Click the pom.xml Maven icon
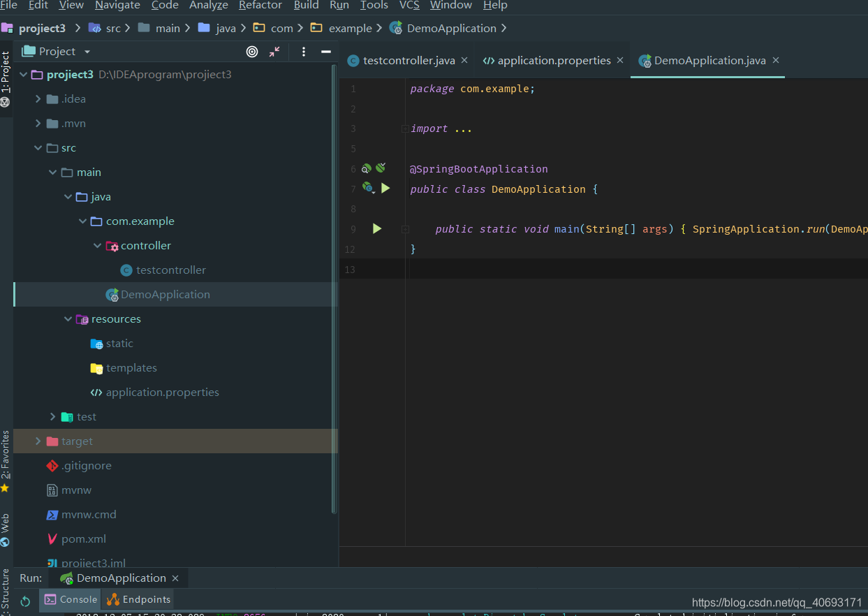The width and height of the screenshot is (868, 616). [52, 539]
